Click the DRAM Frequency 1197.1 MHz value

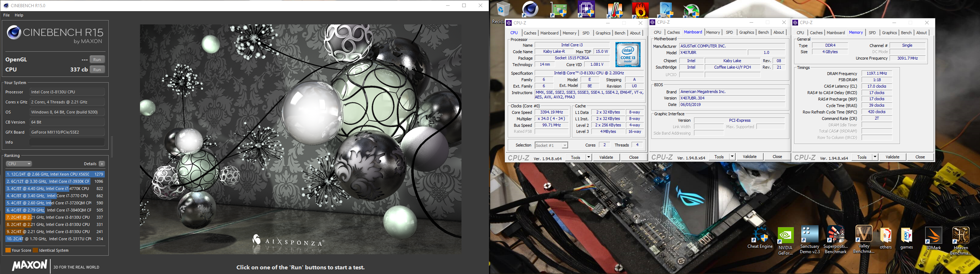877,74
